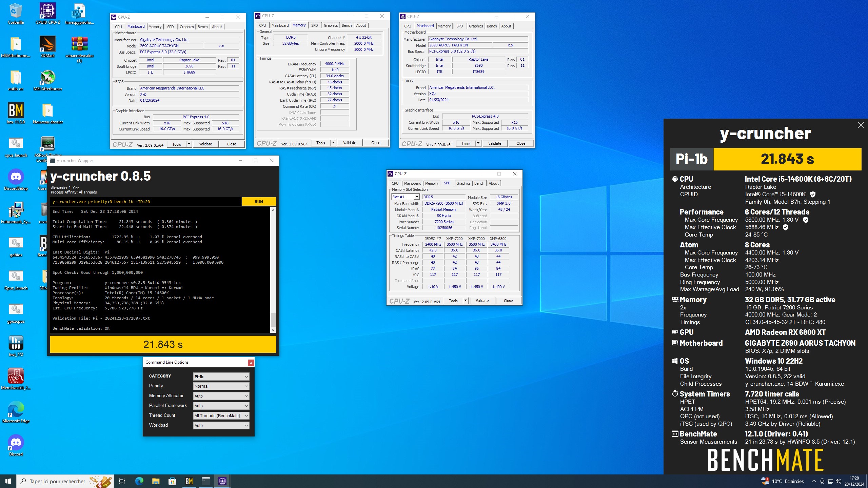Select the SPD tab in left CPU-Z window
Viewport: 868px width, 488px height.
pos(171,27)
